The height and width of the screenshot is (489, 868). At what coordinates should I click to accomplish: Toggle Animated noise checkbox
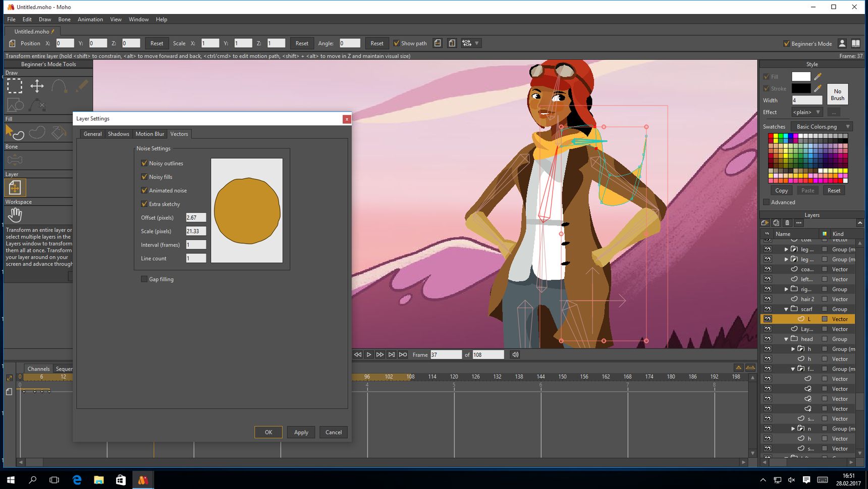[144, 190]
